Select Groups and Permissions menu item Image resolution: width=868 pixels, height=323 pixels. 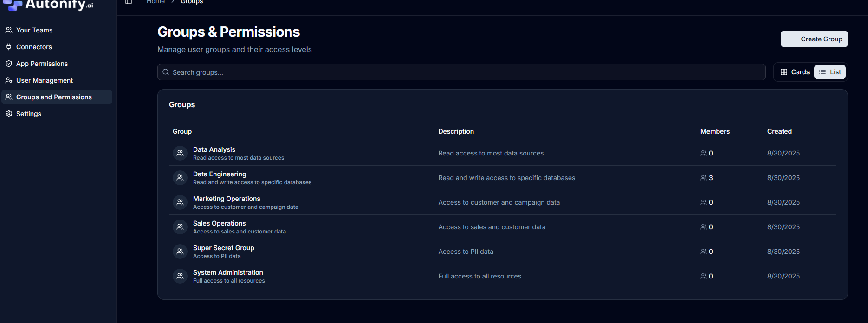click(x=56, y=97)
